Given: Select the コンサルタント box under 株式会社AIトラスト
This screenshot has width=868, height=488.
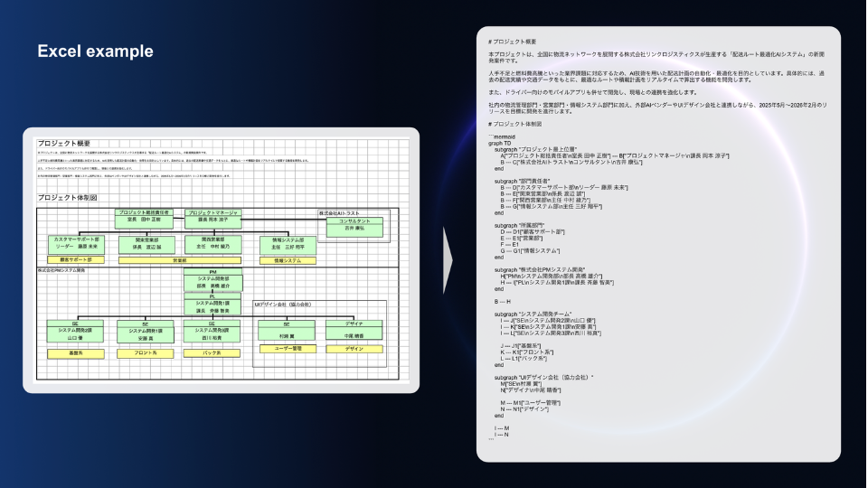Looking at the screenshot, I should [x=354, y=225].
